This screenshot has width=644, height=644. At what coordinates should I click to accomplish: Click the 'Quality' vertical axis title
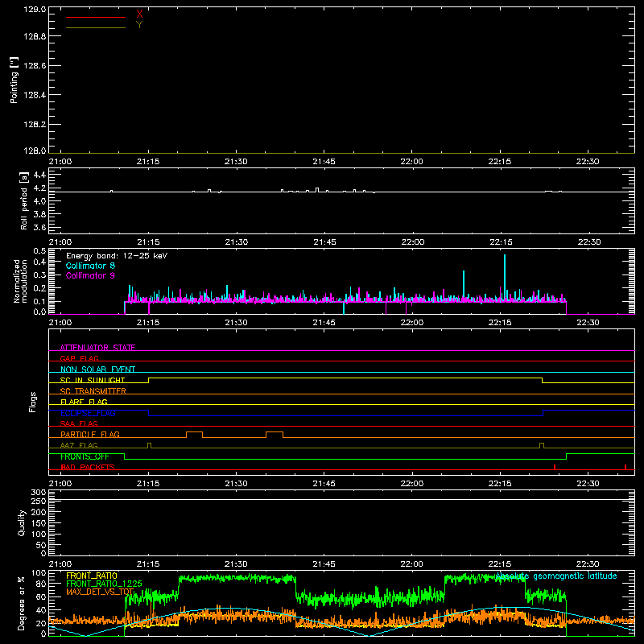22,522
